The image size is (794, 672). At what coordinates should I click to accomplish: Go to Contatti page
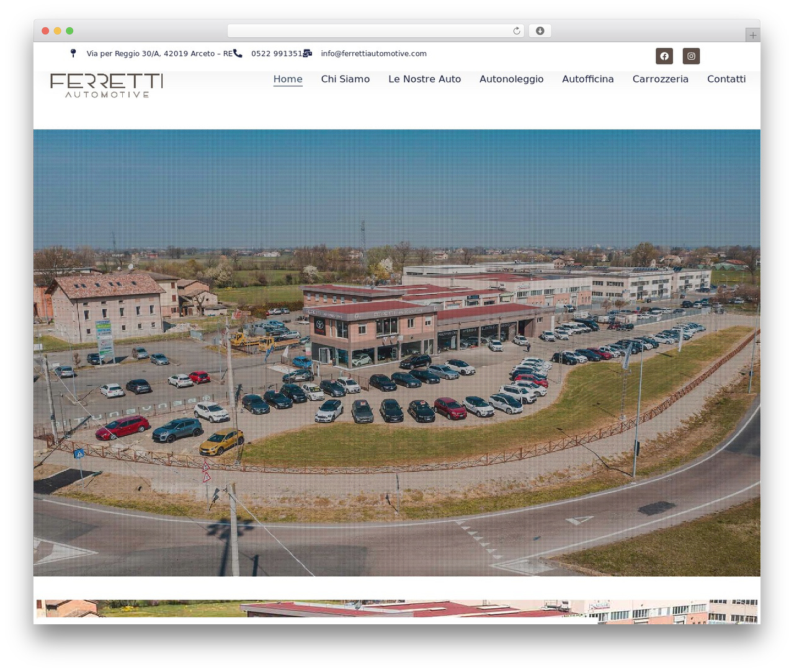click(x=726, y=79)
